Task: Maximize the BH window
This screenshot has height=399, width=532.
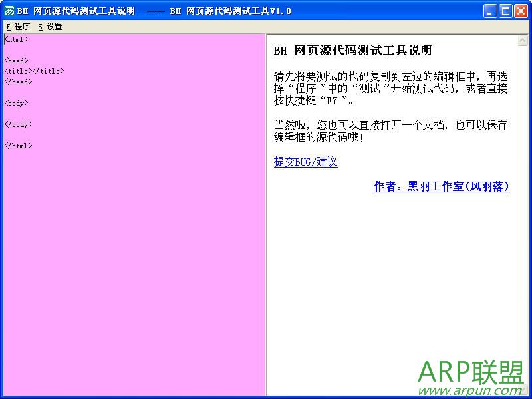Action: click(505, 11)
